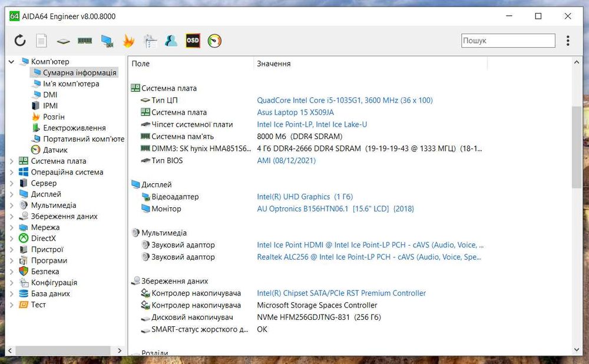The width and height of the screenshot is (589, 364).
Task: Click the vertical scrollbar thumb
Action: [577, 147]
